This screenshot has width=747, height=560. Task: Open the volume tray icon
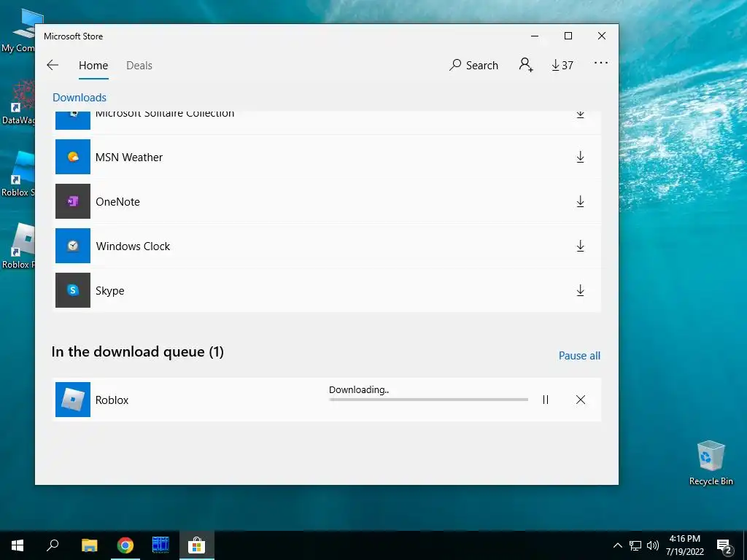pos(653,545)
